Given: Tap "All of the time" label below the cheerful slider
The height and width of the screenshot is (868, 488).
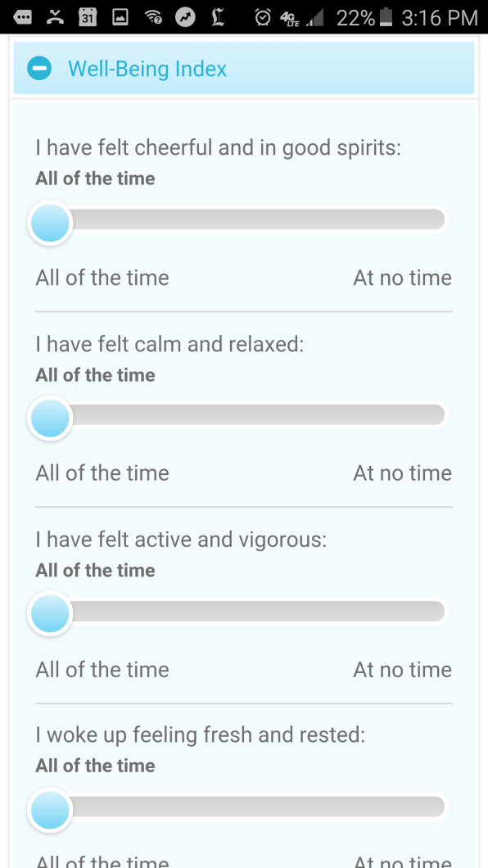Looking at the screenshot, I should coord(102,278).
